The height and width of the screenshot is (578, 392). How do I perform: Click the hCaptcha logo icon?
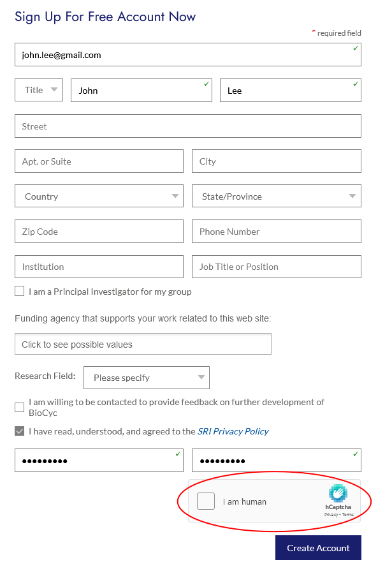tap(338, 494)
